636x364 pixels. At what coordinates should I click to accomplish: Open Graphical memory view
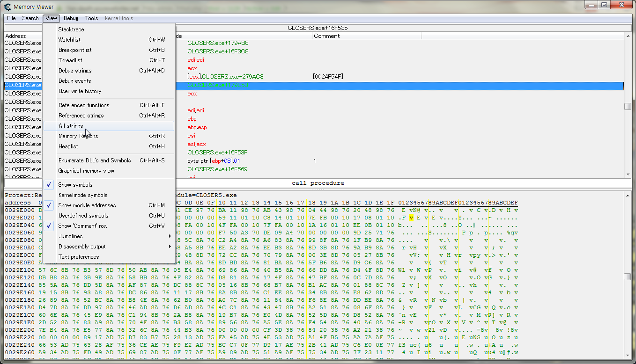86,171
